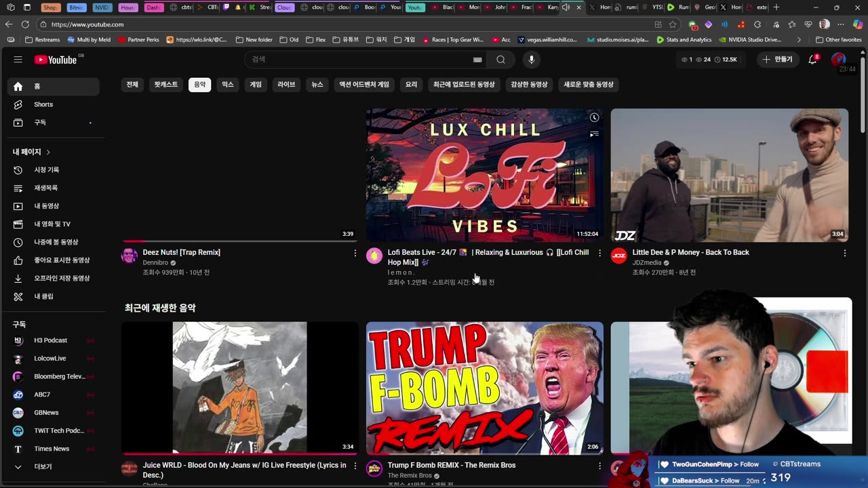Open 내 영화 및 TV
The height and width of the screenshot is (488, 868).
(53, 224)
